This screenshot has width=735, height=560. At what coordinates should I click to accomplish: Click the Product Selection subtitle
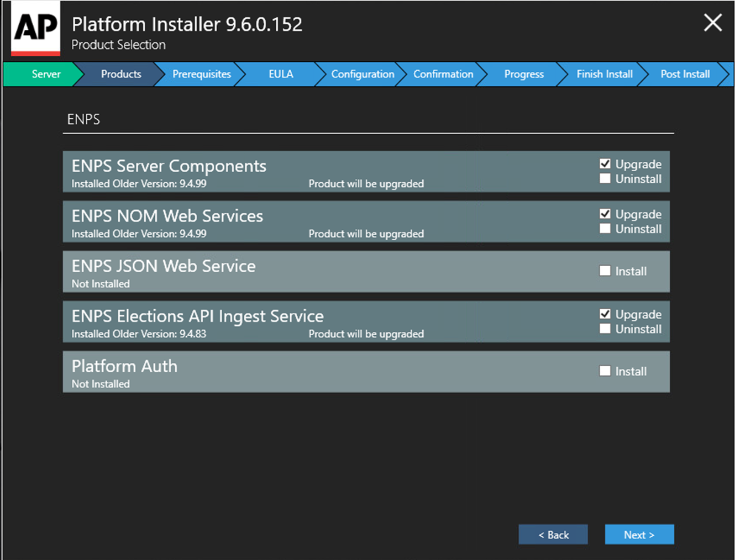pos(118,45)
